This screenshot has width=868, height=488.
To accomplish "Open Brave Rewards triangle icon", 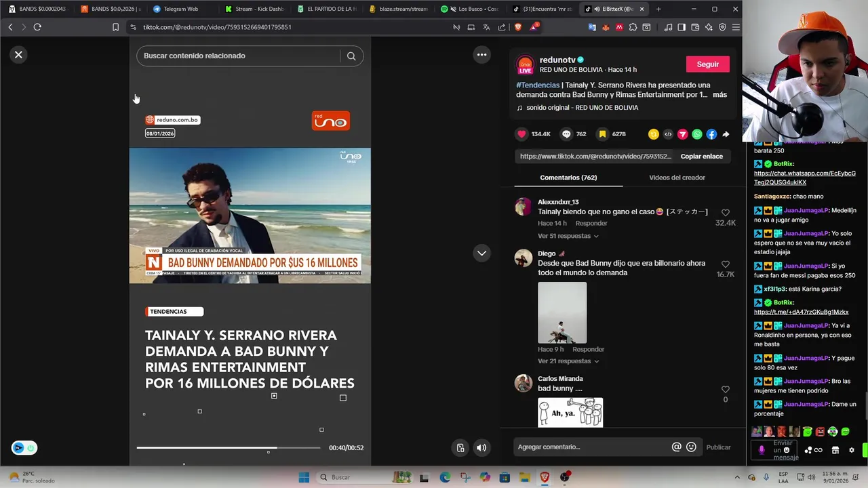I will point(534,27).
